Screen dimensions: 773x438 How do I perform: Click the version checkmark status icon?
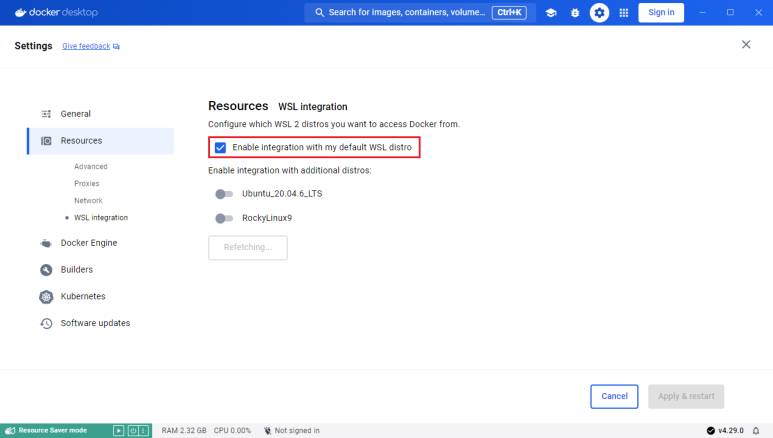(710, 431)
